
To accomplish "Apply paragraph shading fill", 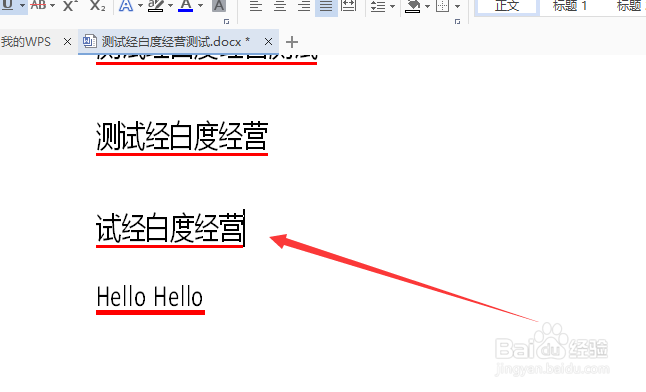I will [x=412, y=6].
